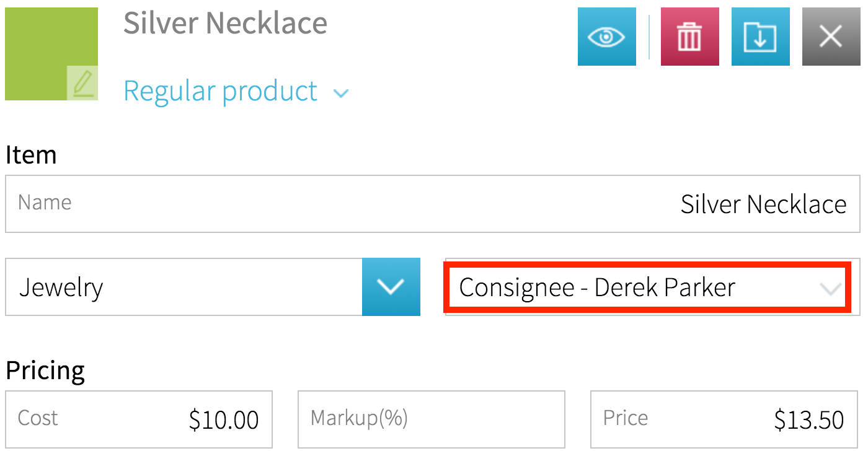
Task: Click the Item section heading
Action: click(31, 154)
